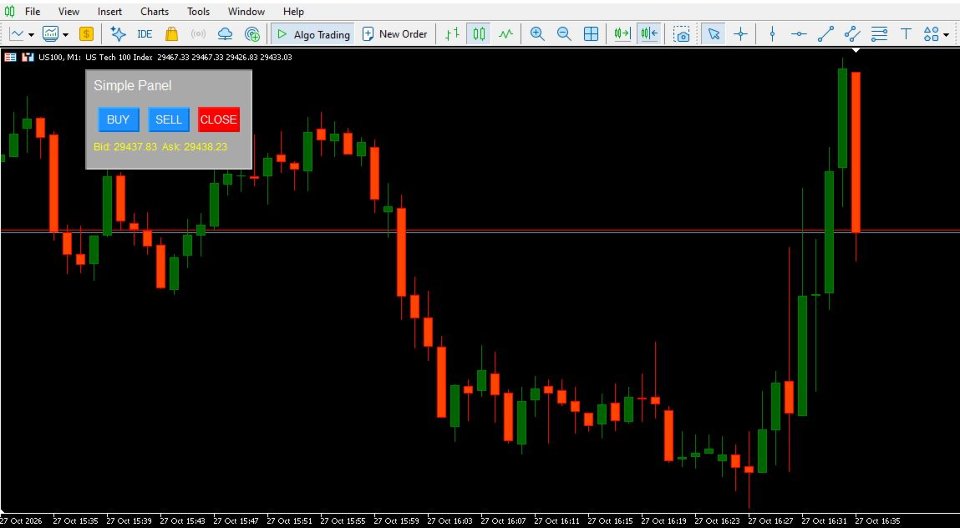This screenshot has height=528, width=960.
Task: Open the Window menu
Action: (246, 11)
